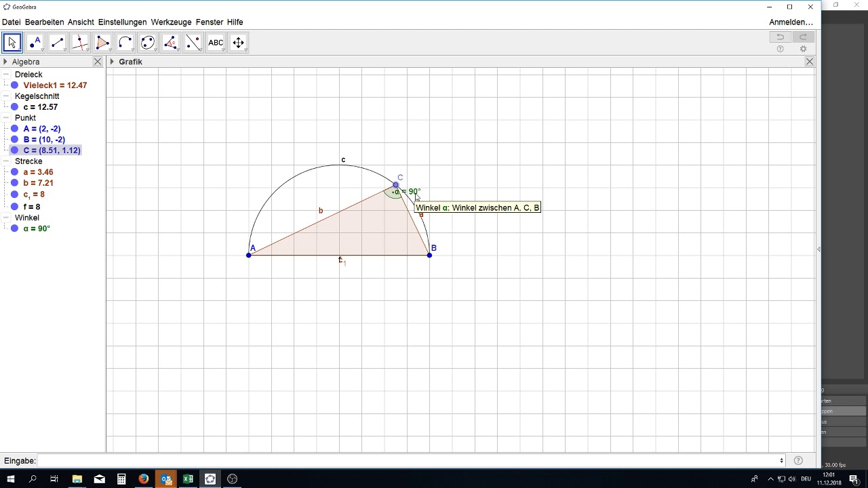Click the angle α = 90° label in graphic

(408, 192)
